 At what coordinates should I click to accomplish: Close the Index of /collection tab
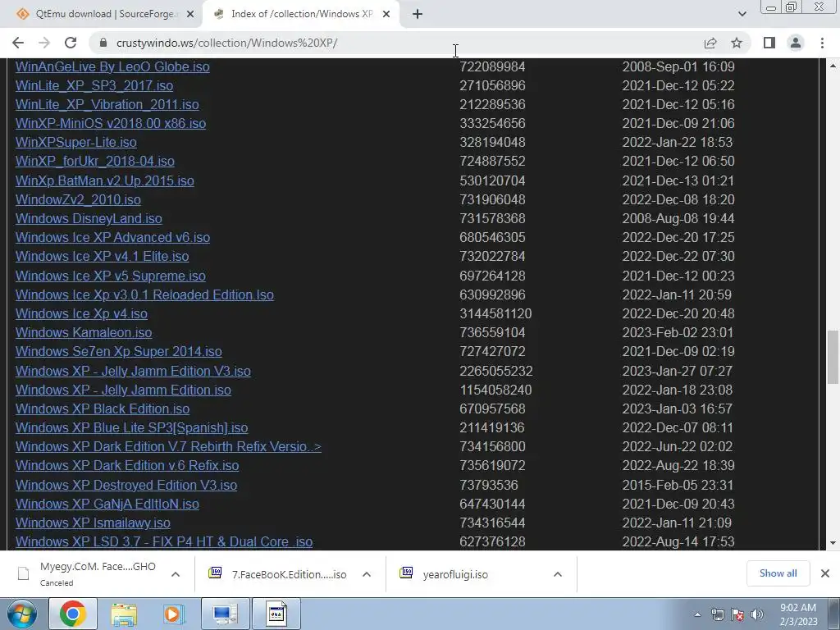[x=386, y=15]
